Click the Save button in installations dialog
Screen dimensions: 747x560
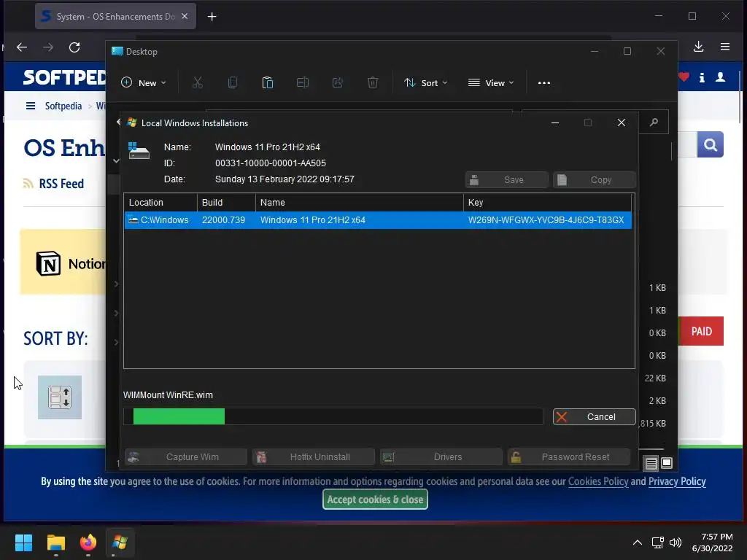coord(506,180)
